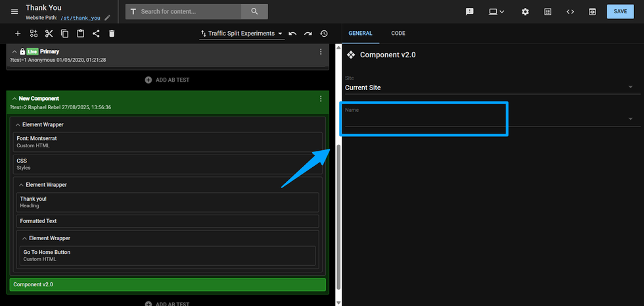Collapse Element Wrapper containing Go To Home Button
The width and height of the screenshot is (644, 306).
point(25,238)
